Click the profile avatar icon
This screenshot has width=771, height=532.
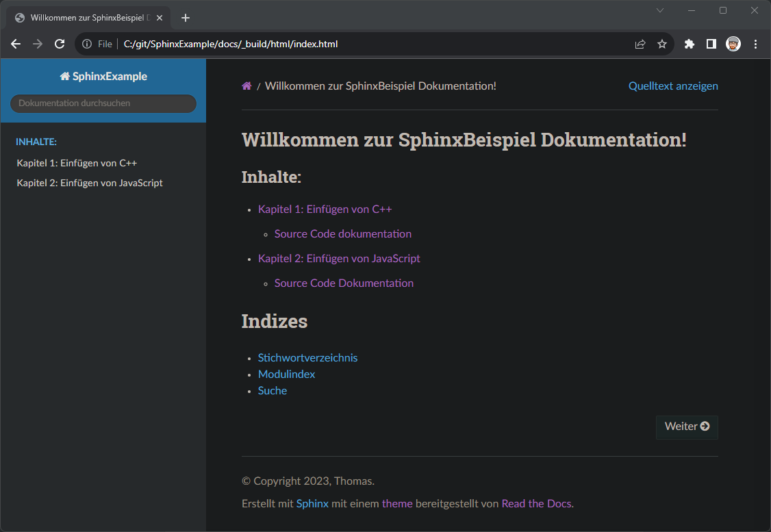pos(733,43)
